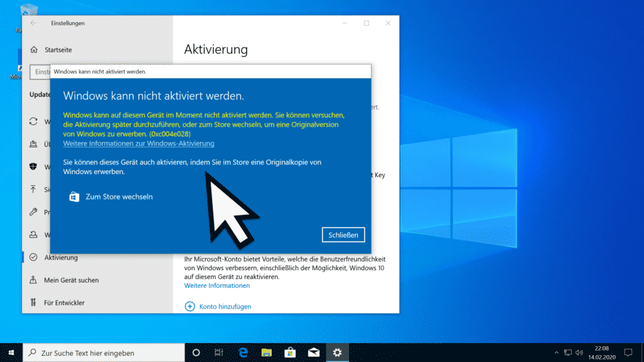This screenshot has width=644, height=362.
Task: Click the Windows Update circular arrows icon
Action: (x=33, y=121)
